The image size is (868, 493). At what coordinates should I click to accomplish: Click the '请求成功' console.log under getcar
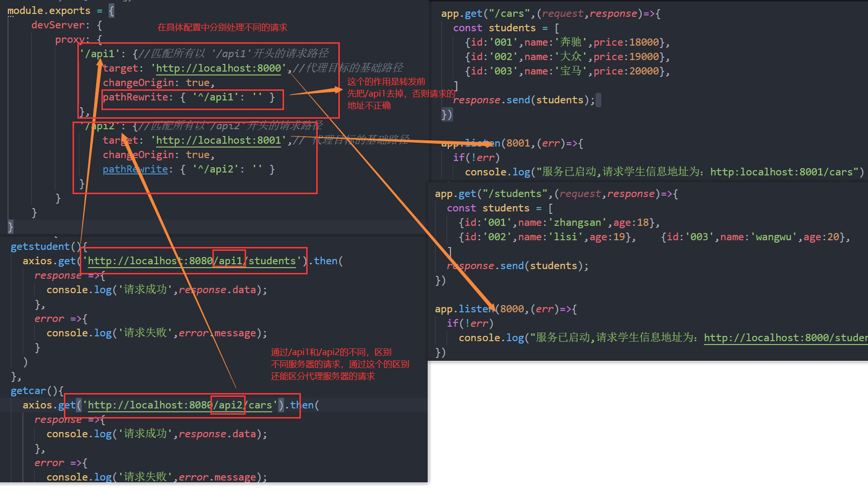click(x=157, y=434)
